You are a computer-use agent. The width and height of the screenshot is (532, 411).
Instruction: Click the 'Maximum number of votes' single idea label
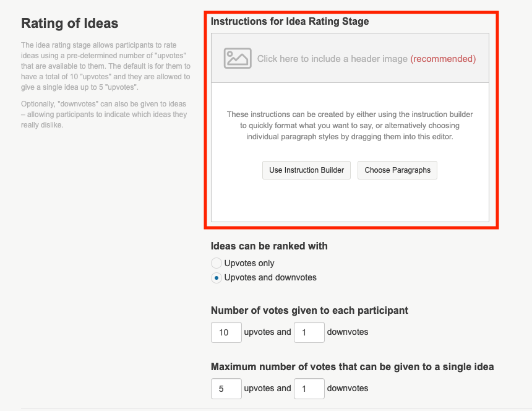(x=352, y=366)
